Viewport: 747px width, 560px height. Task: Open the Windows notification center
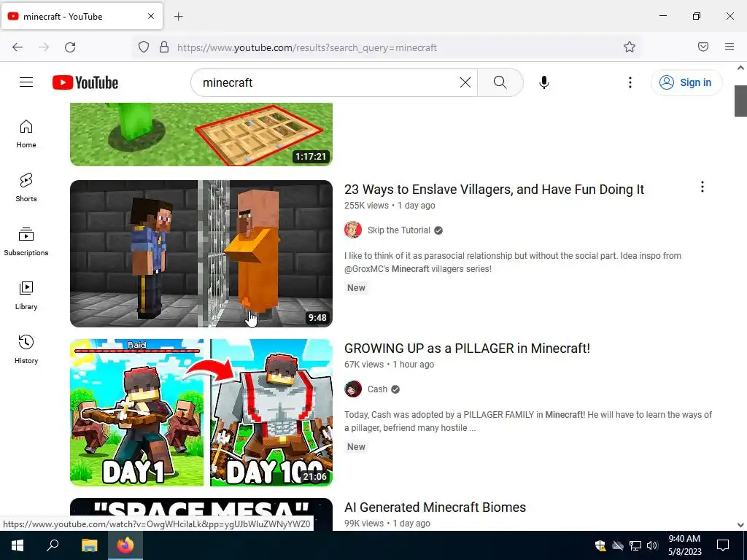[x=723, y=545]
